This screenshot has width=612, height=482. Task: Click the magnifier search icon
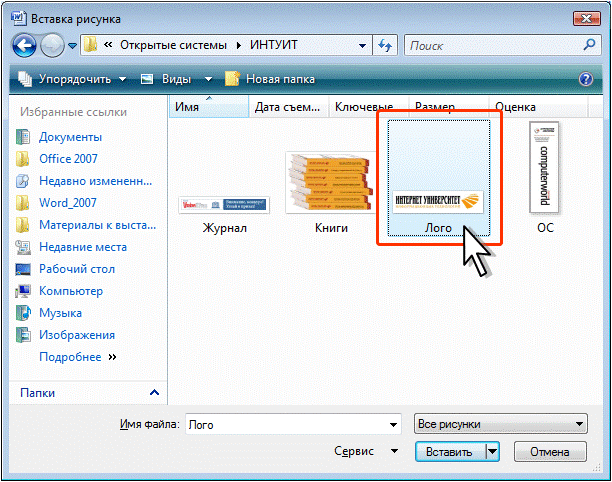tap(589, 45)
